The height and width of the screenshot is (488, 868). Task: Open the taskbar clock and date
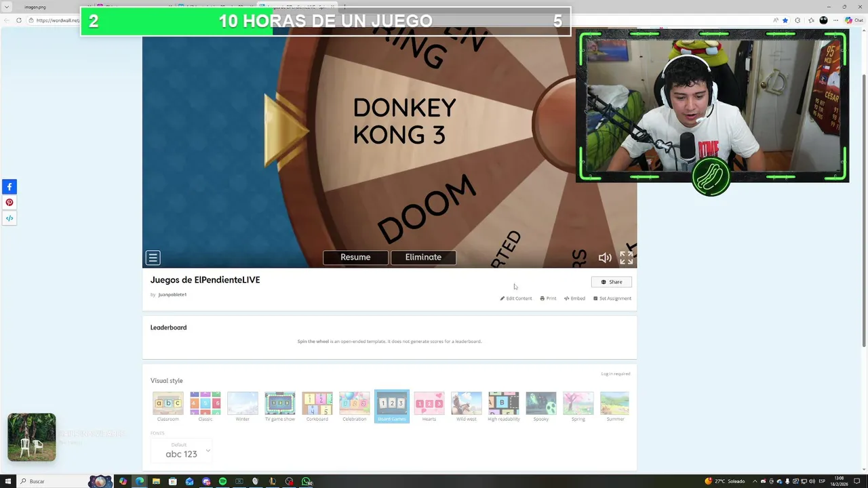[840, 481]
